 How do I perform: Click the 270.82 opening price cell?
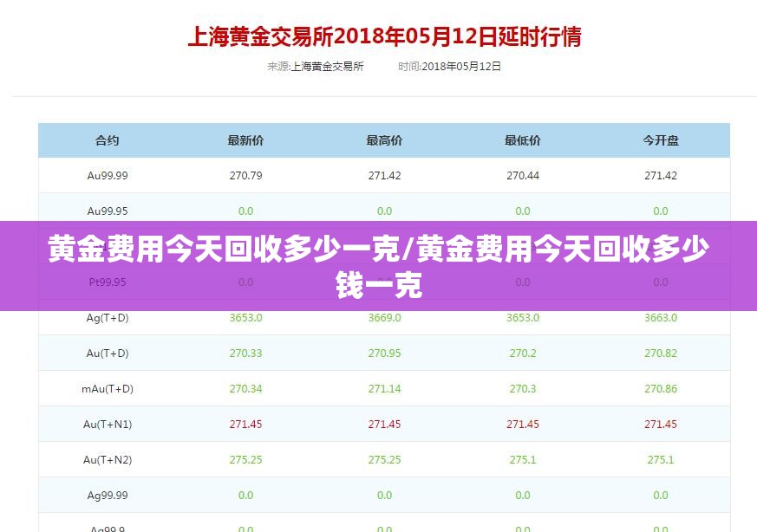(x=661, y=353)
